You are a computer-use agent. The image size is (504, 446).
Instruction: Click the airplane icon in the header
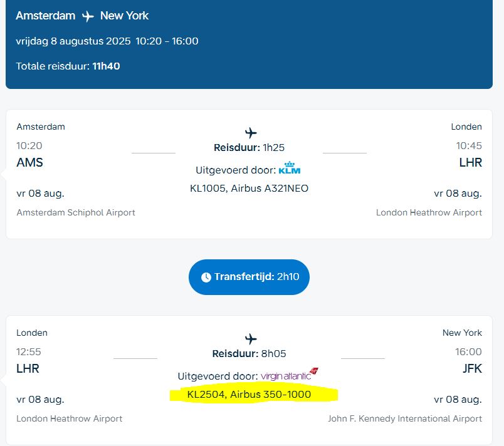click(88, 16)
